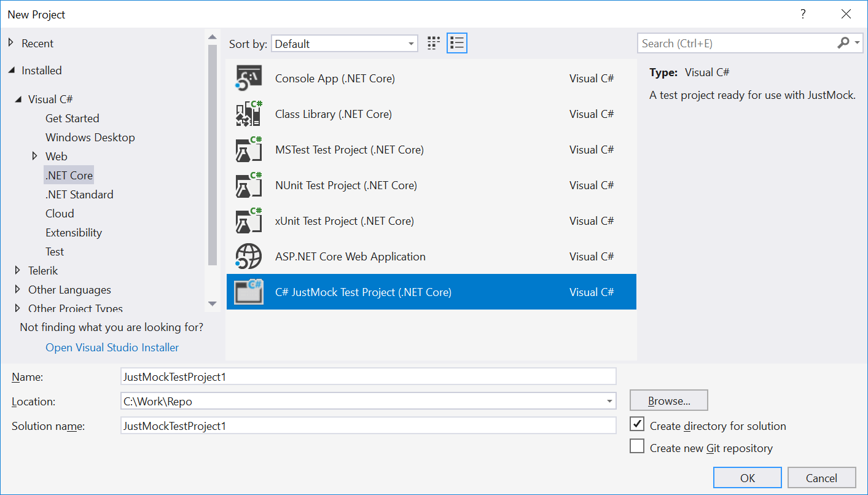Switch to small icons view
Viewport: 868px width, 495px height.
pos(434,43)
